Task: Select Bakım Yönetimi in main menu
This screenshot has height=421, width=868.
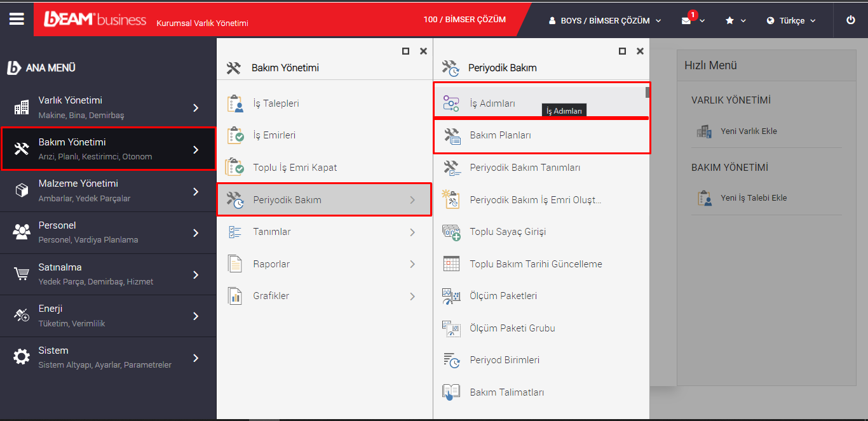Action: [x=108, y=149]
